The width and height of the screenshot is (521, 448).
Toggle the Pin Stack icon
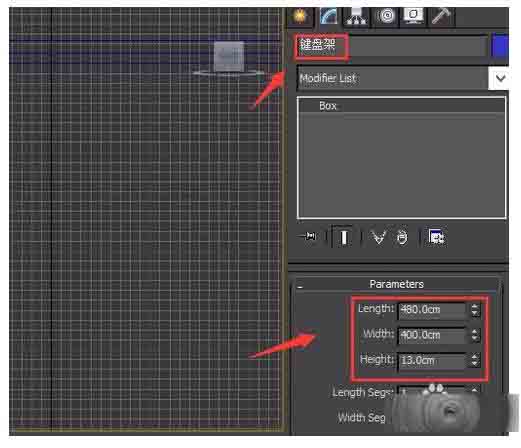tap(308, 237)
